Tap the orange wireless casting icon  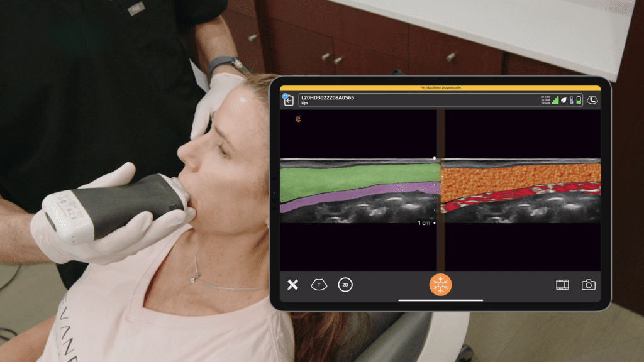click(298, 118)
